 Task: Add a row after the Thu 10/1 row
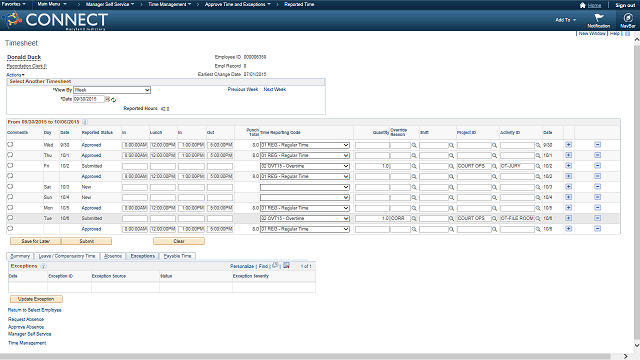[569, 155]
